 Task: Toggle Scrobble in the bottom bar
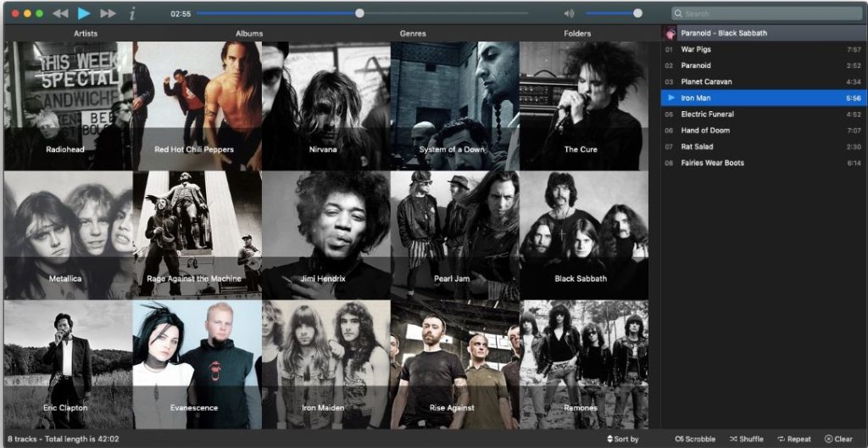click(695, 440)
